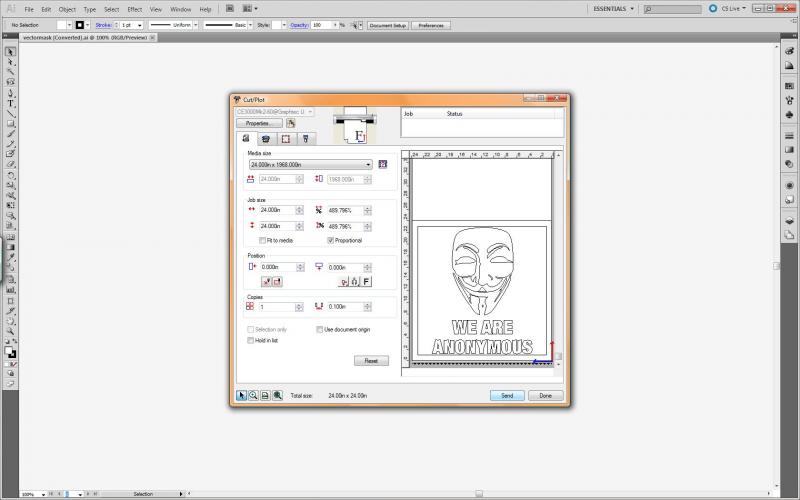
Task: Open the cutter device dropdown
Action: pos(274,111)
